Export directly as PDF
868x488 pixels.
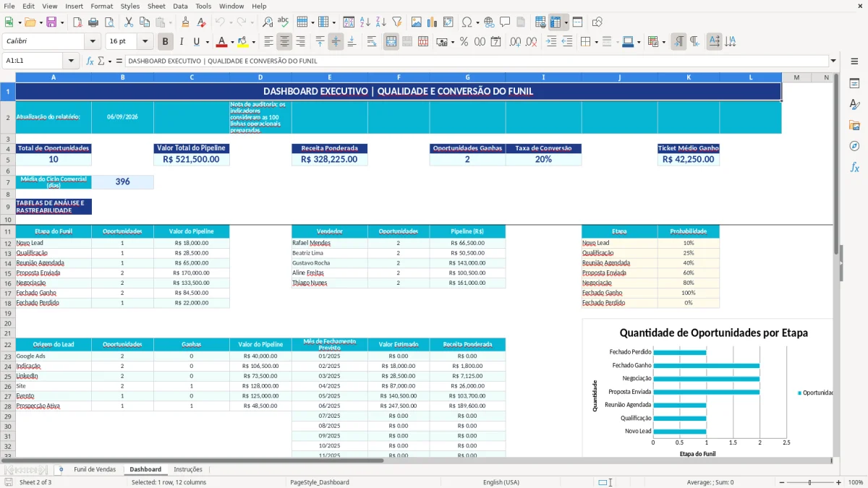click(x=79, y=22)
